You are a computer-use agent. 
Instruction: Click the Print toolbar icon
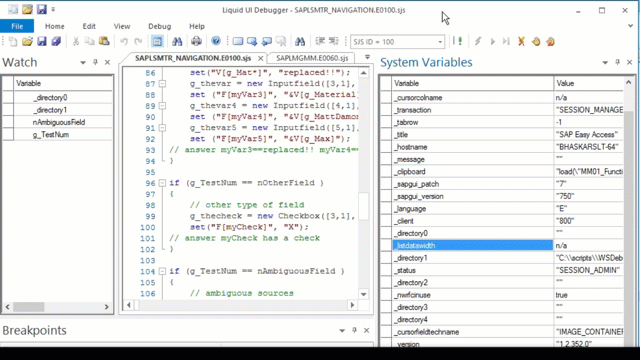pyautogui.click(x=196, y=41)
